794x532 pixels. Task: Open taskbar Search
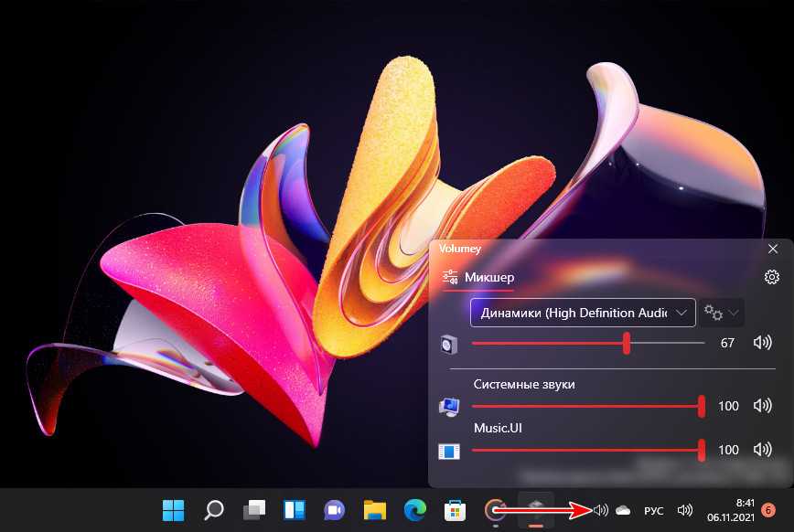[x=213, y=510]
